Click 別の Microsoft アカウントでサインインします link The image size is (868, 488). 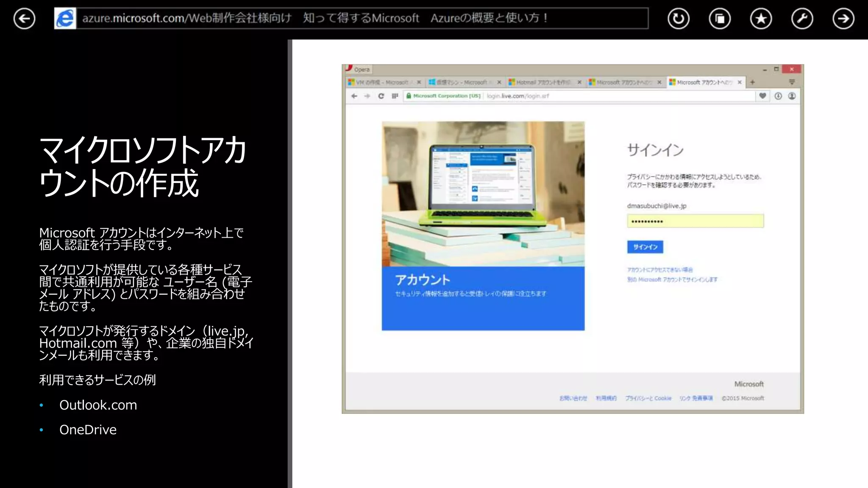coord(672,280)
